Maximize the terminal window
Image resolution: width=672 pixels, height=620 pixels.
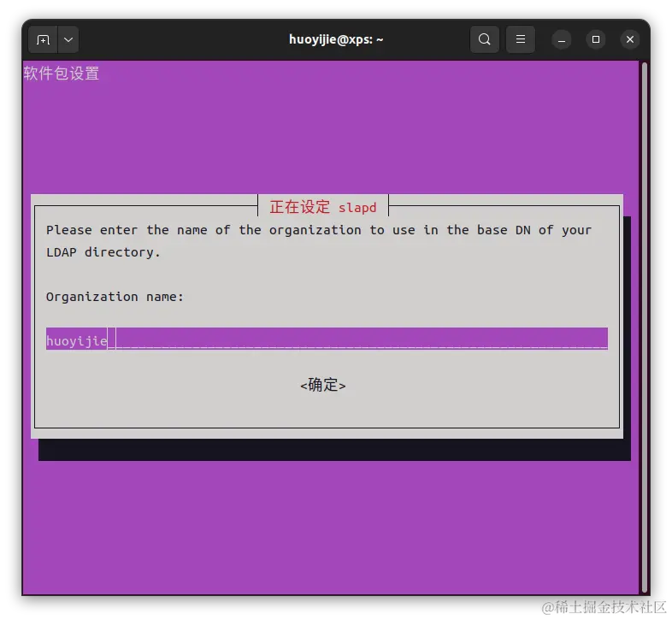pos(596,39)
